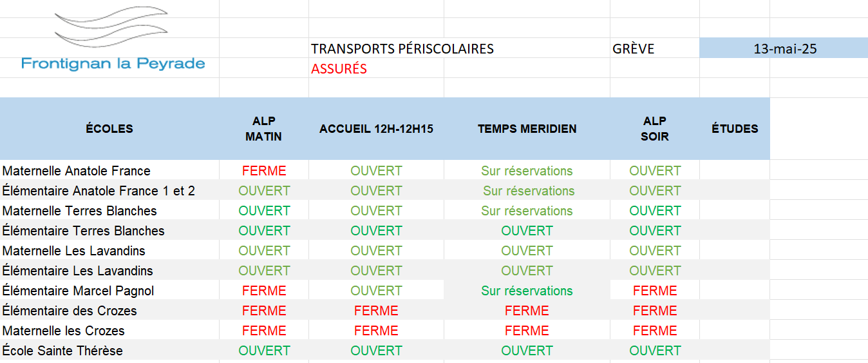Select Élémentaire Anatole France 1 et 2 cell
868x363 pixels.
(x=109, y=191)
